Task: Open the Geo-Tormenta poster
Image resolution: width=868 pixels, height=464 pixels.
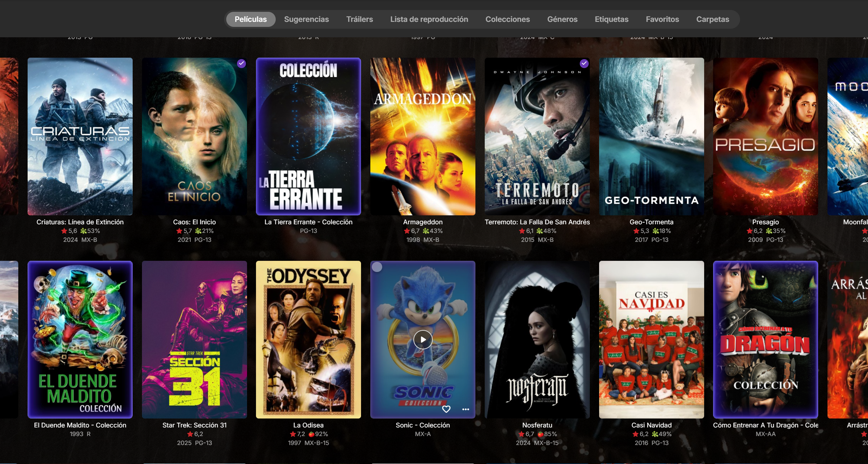Action: click(651, 136)
